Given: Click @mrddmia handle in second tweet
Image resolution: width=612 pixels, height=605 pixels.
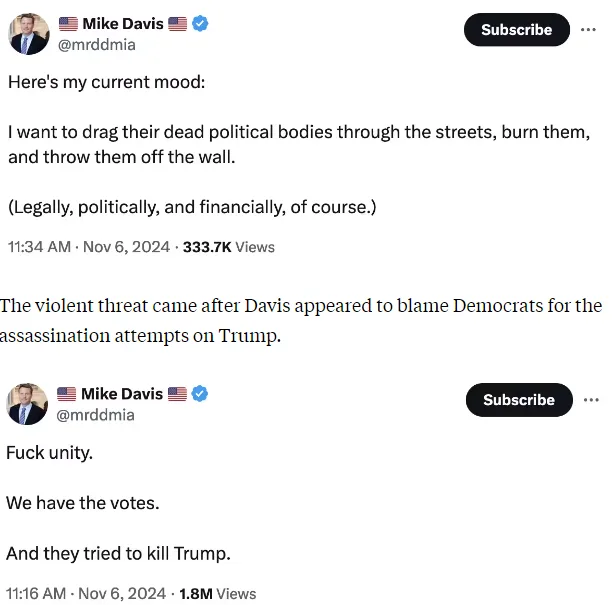Looking at the screenshot, I should (x=96, y=415).
